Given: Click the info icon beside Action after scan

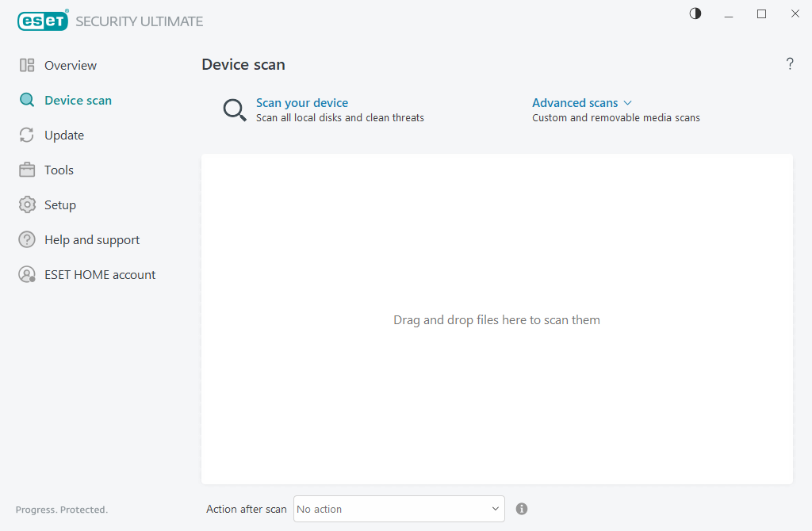Looking at the screenshot, I should (x=522, y=509).
